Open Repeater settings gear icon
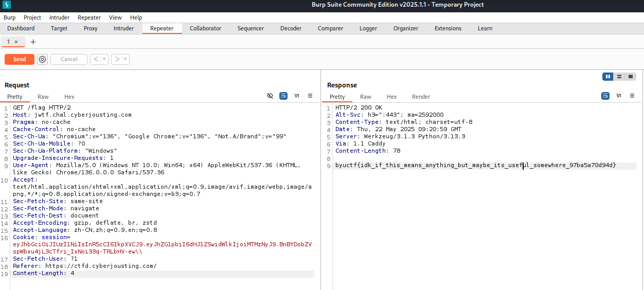Viewport: 644px width, 290px height. [x=42, y=59]
